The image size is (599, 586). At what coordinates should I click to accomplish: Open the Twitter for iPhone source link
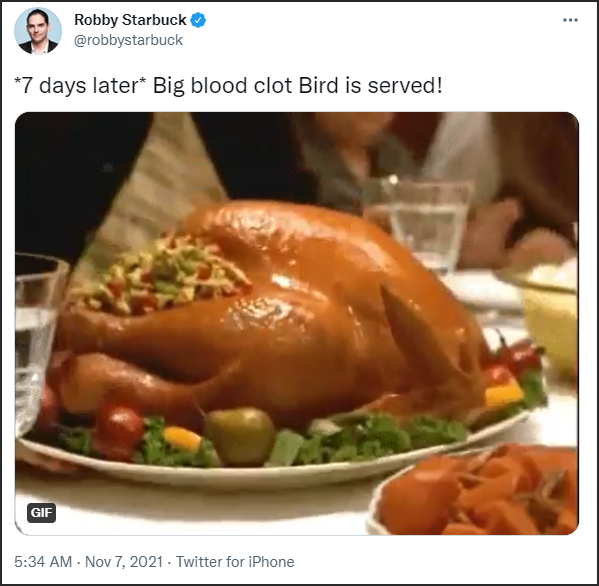click(x=235, y=562)
